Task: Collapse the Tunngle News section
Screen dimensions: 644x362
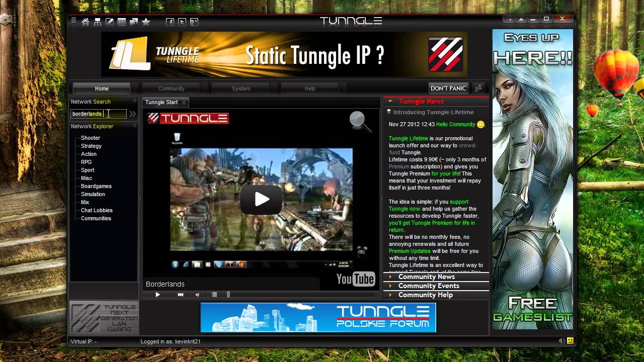Action: coord(390,102)
